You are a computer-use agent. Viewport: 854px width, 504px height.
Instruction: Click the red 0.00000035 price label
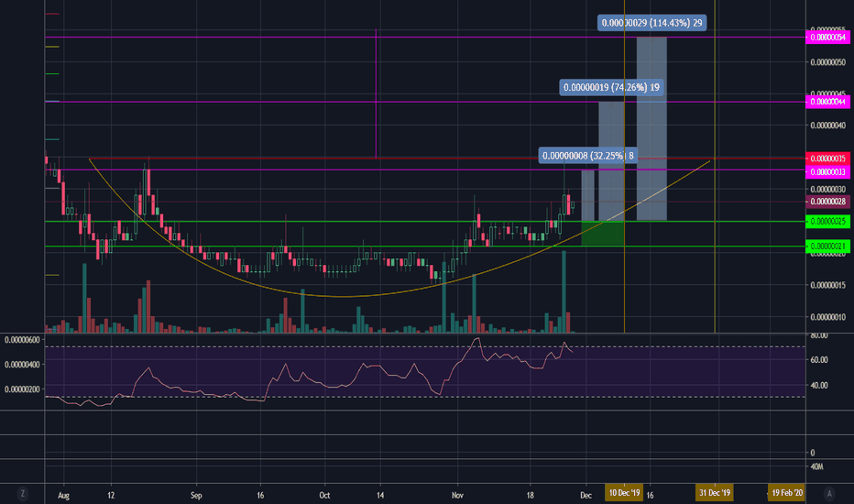click(x=827, y=158)
